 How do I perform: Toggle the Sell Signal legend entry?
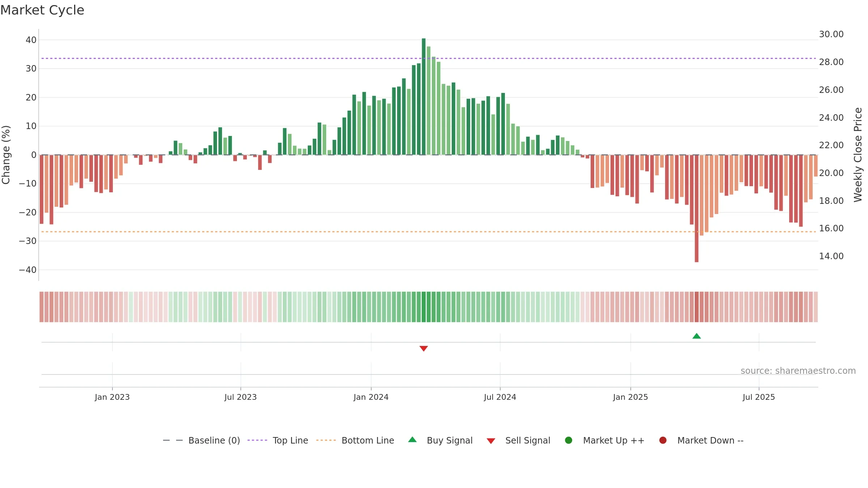coord(518,440)
